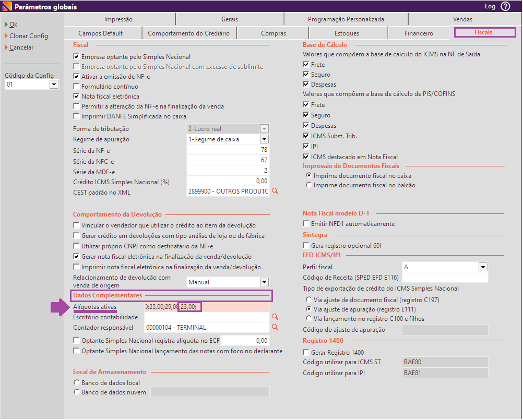This screenshot has height=420, width=523.
Task: Select Imprime documento fiscal no balcão
Action: 309,185
